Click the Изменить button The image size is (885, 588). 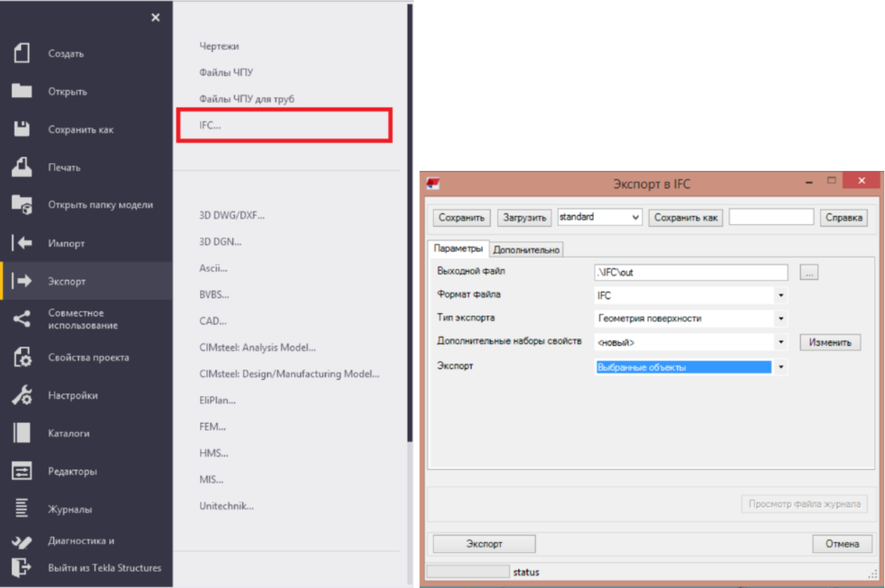(x=830, y=342)
